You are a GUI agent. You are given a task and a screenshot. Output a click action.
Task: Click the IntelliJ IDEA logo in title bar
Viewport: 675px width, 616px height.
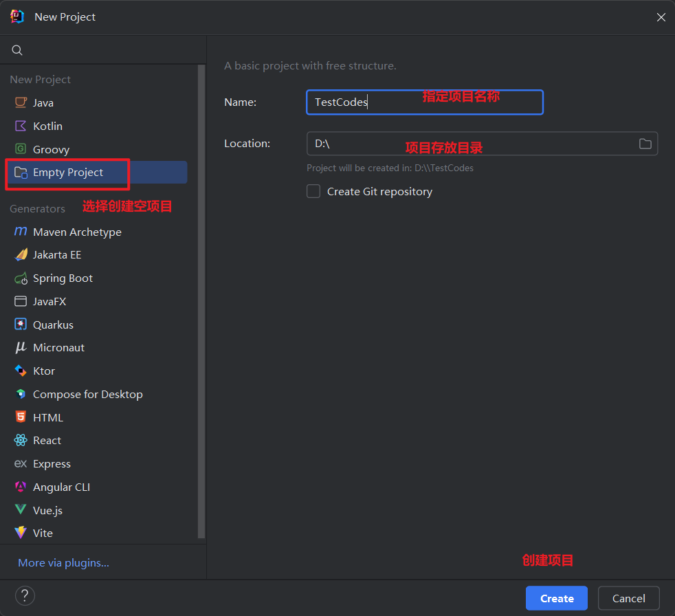click(17, 16)
